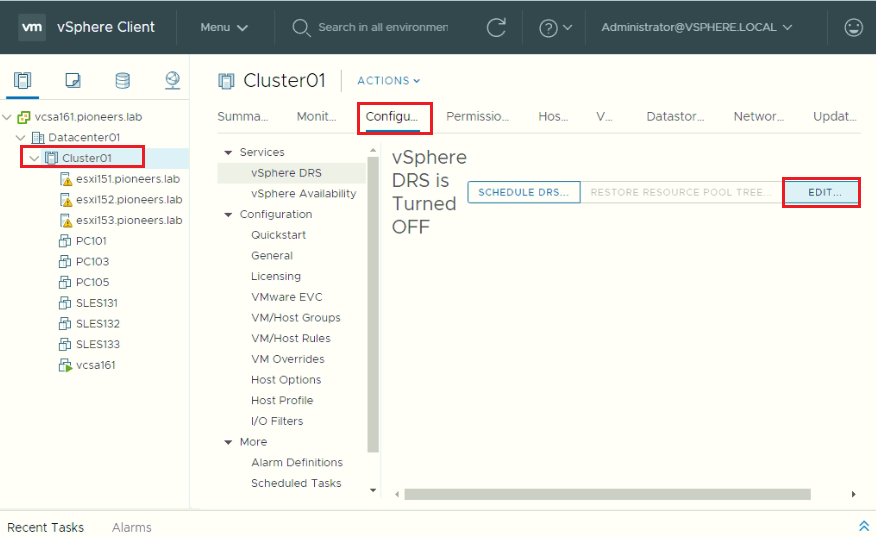Viewport: 876px width, 537px height.
Task: Open General configuration page
Action: point(272,256)
